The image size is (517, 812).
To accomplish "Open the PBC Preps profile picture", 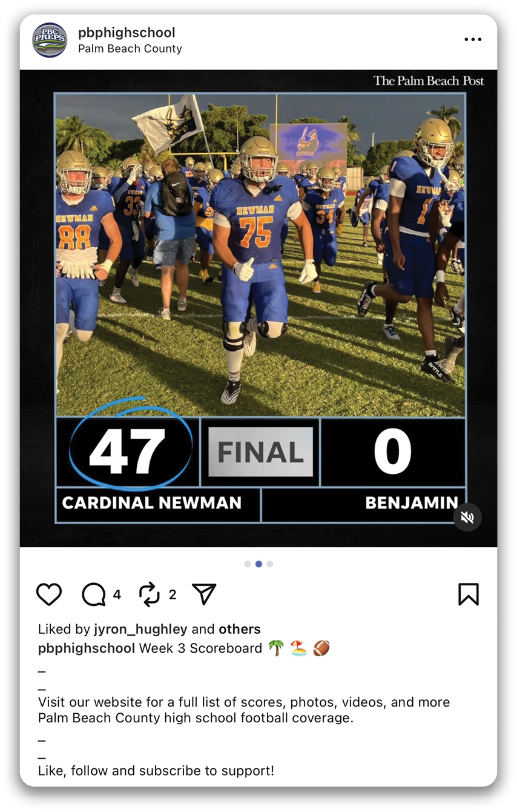I will tap(50, 40).
